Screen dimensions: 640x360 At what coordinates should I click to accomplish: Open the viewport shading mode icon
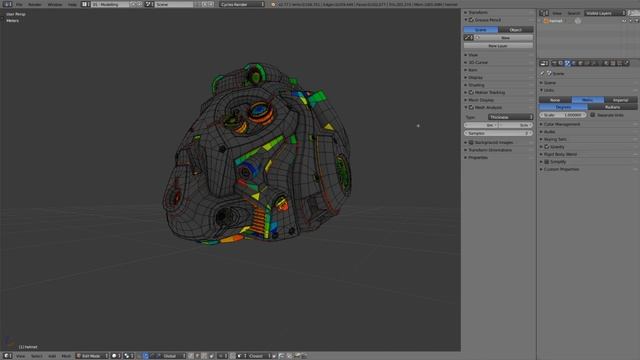115,356
